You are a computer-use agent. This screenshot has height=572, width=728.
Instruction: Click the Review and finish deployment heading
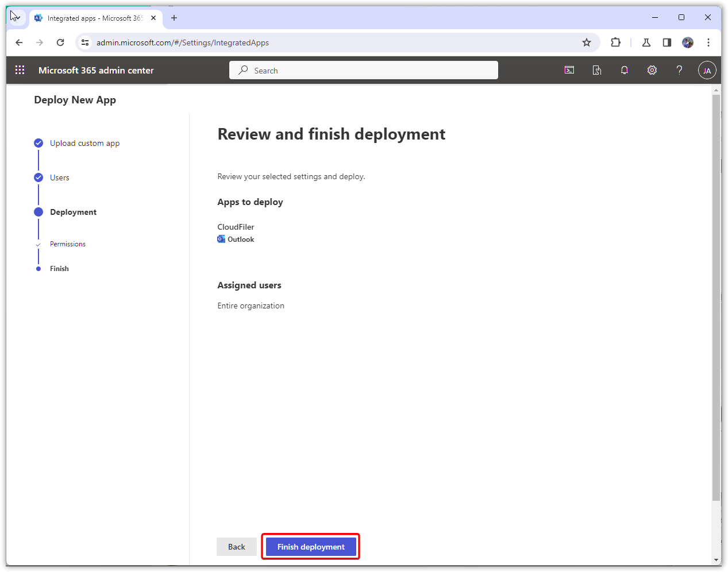332,134
